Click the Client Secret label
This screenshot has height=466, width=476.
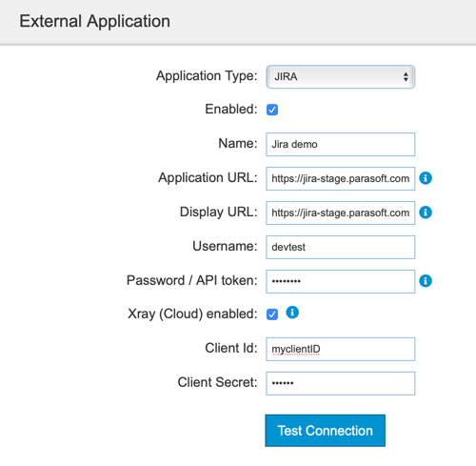point(217,382)
